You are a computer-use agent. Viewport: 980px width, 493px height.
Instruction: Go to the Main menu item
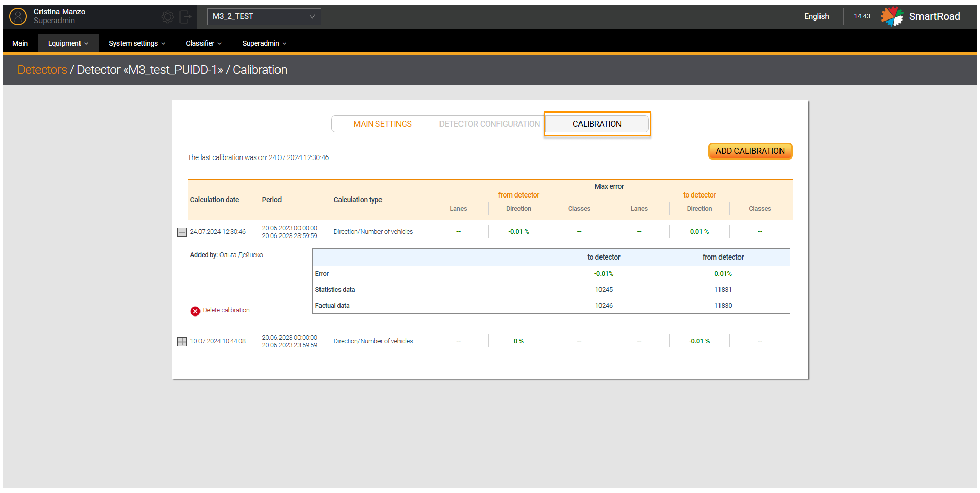point(20,43)
